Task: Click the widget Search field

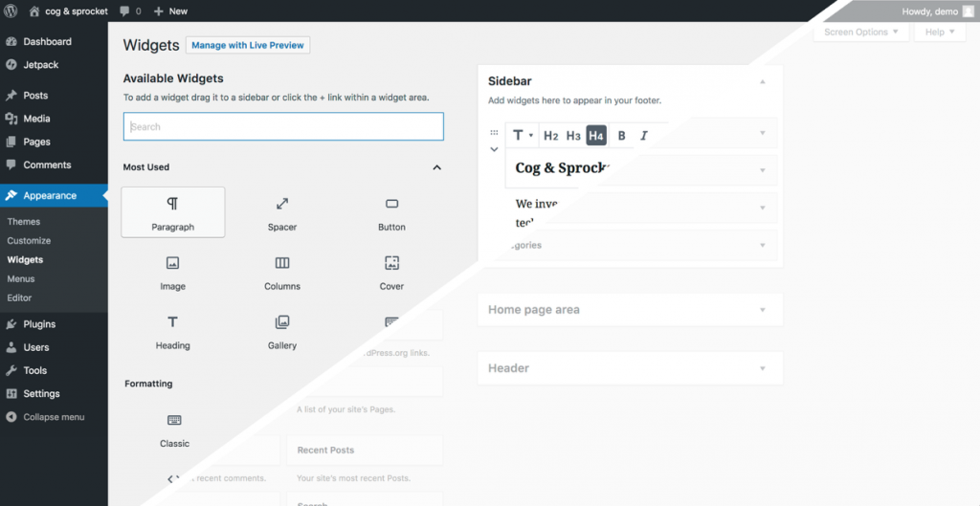Action: click(x=283, y=126)
